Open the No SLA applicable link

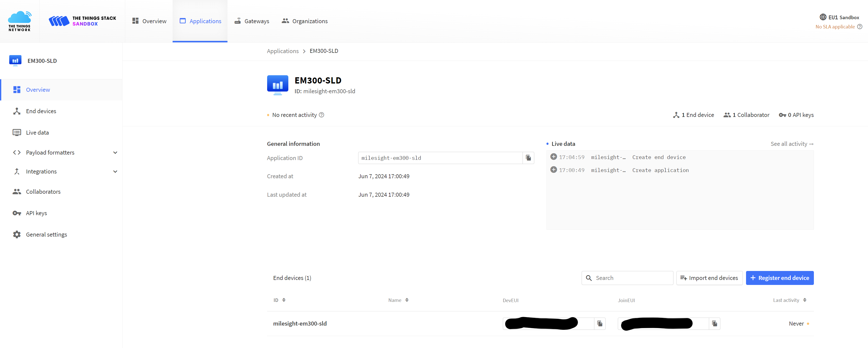click(x=835, y=27)
